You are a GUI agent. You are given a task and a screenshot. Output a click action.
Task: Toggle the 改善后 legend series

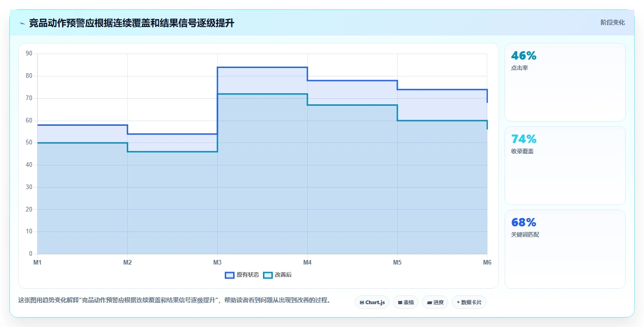pyautogui.click(x=277, y=275)
